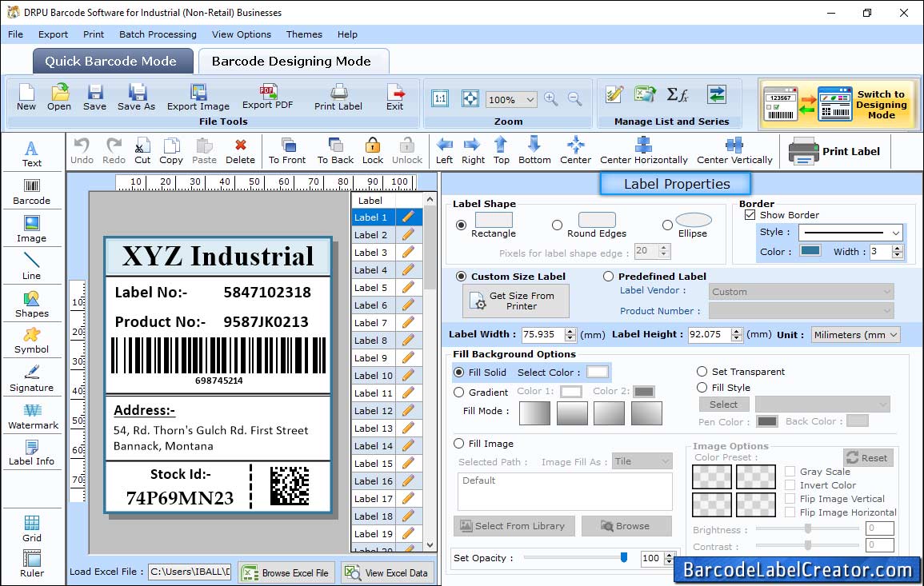Image resolution: width=924 pixels, height=586 pixels.
Task: Select Rectangle label shape
Action: (461, 225)
